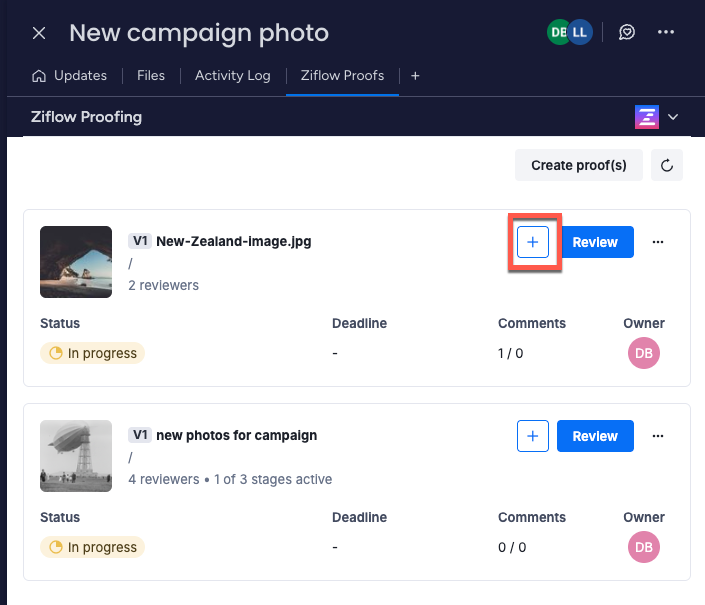This screenshot has height=605, width=705.
Task: Click plus icon for New-Zealand-image.jpg proof
Action: (533, 242)
